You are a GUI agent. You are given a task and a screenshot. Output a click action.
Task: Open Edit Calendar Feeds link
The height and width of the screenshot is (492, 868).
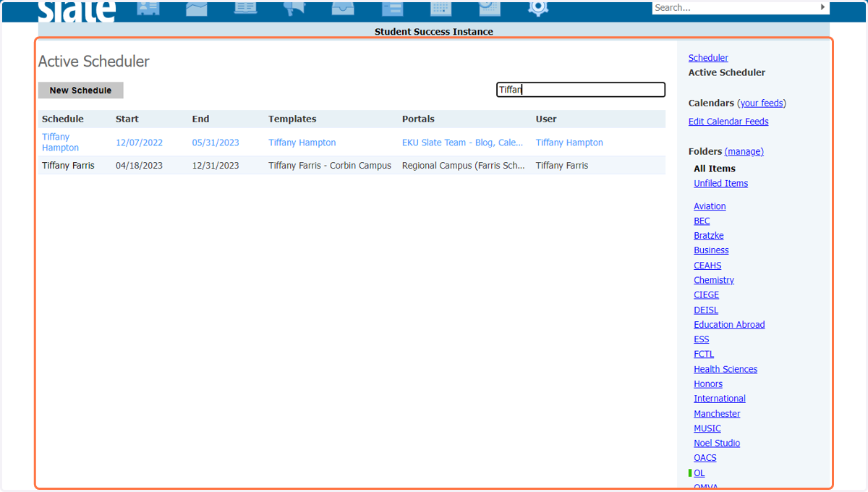coord(728,122)
